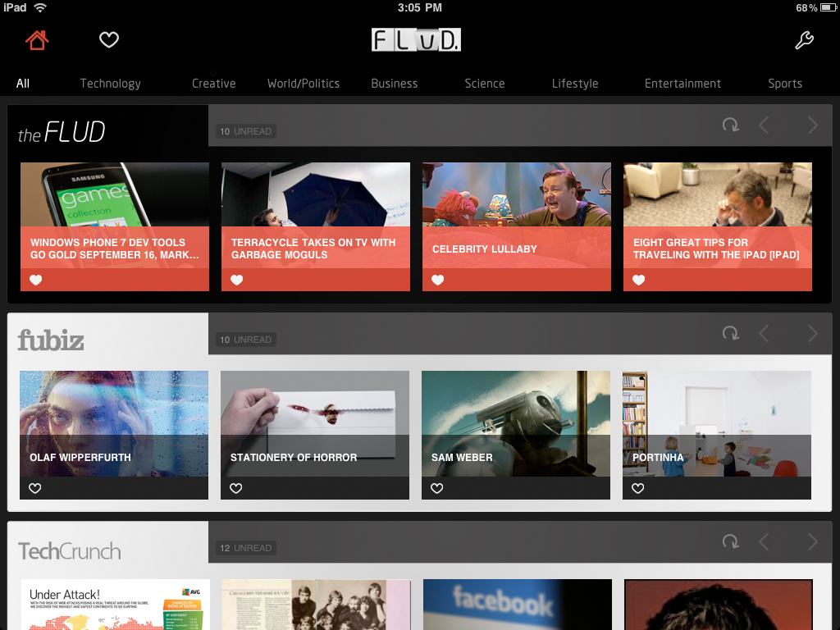Open settings wrench icon
This screenshot has height=630, width=840.
coord(804,40)
